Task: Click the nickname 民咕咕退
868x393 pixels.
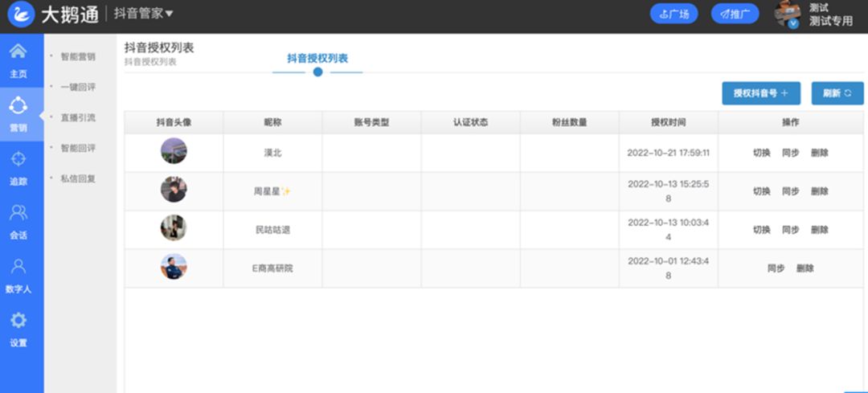Action: coord(272,230)
